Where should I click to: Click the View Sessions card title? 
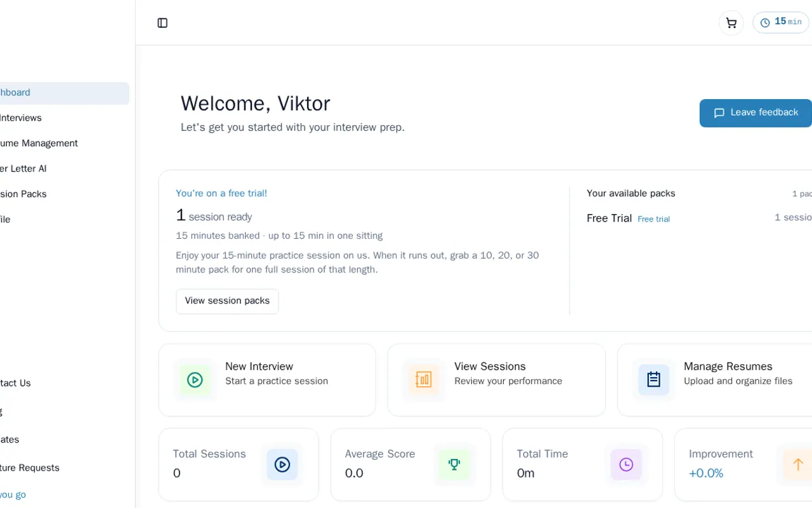click(x=490, y=366)
